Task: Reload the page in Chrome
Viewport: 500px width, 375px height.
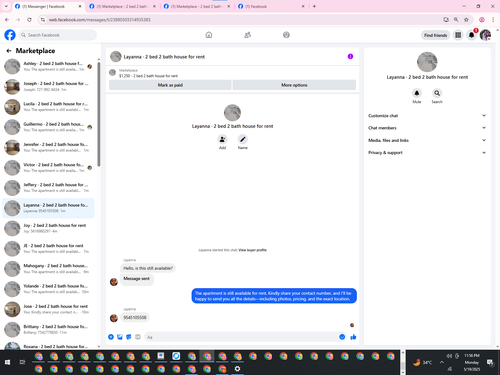Action: 29,20
